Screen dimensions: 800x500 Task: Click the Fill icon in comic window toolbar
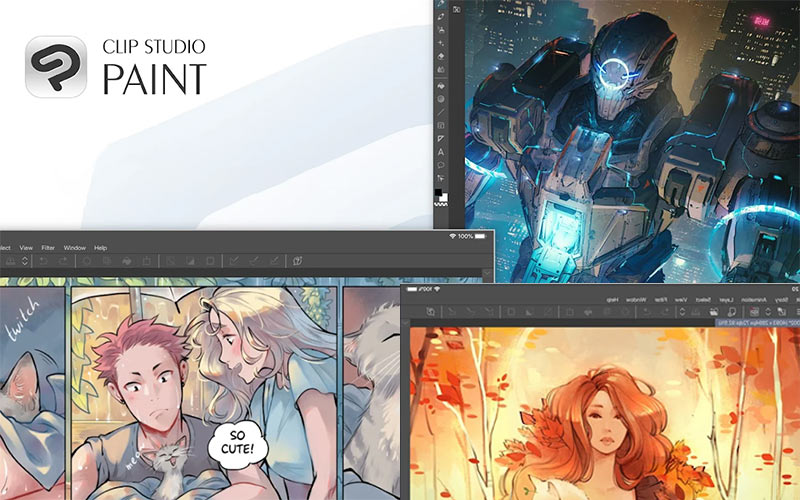pos(127,261)
